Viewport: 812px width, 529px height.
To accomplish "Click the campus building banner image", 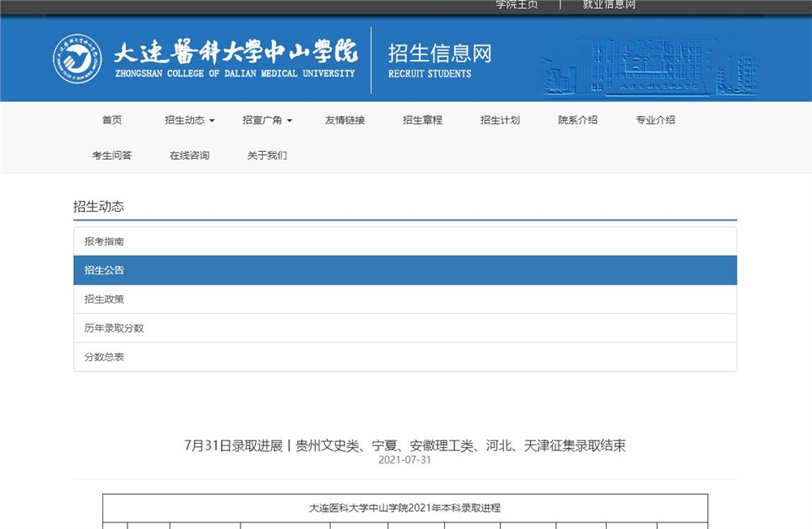I will tap(650, 67).
